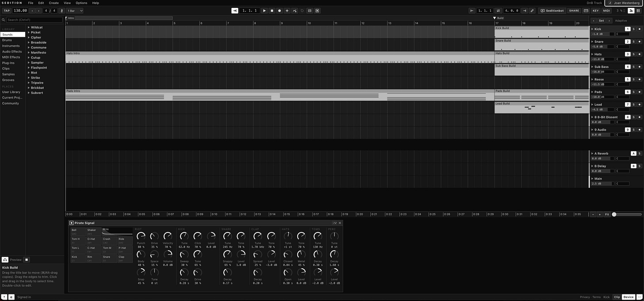Unfold the Reese track
Image resolution: width=644 pixels, height=301 pixels.
coord(592,80)
